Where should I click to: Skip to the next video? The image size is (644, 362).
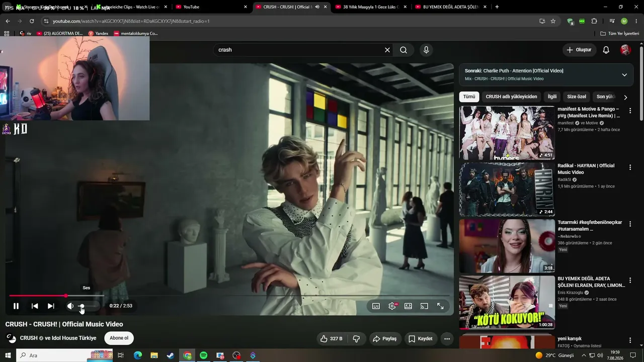click(x=51, y=306)
